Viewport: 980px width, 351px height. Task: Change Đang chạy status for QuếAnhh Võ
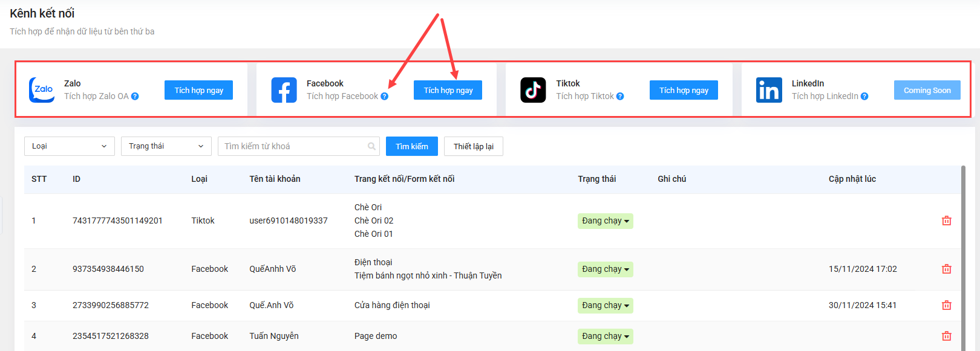point(606,269)
